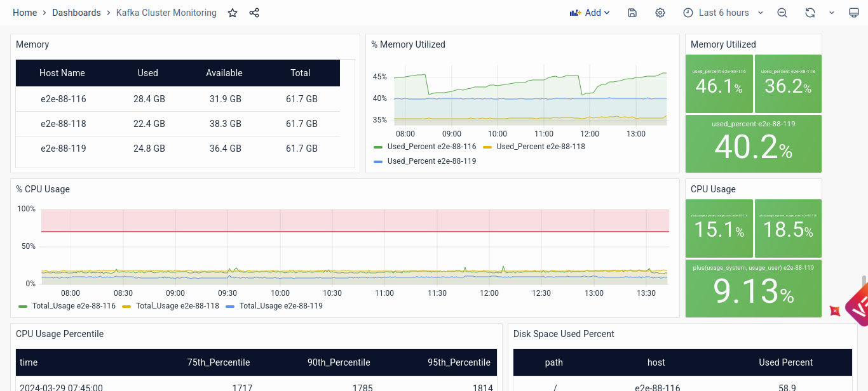Open the Last 6 hours time picker

(723, 13)
